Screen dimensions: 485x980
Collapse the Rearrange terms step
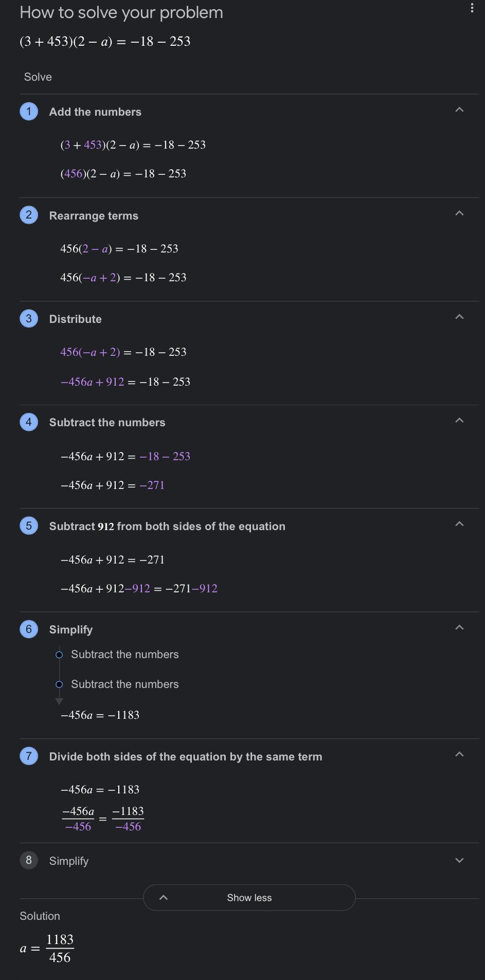tap(459, 213)
